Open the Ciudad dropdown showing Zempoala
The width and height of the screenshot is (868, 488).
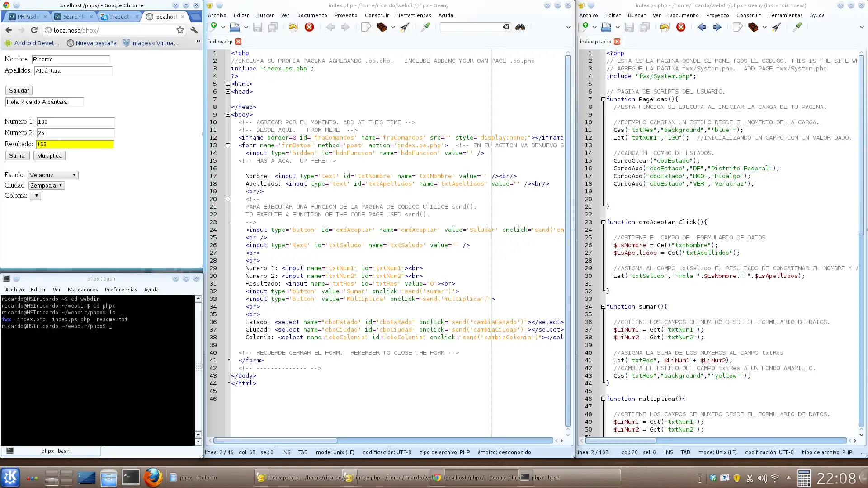click(x=47, y=185)
